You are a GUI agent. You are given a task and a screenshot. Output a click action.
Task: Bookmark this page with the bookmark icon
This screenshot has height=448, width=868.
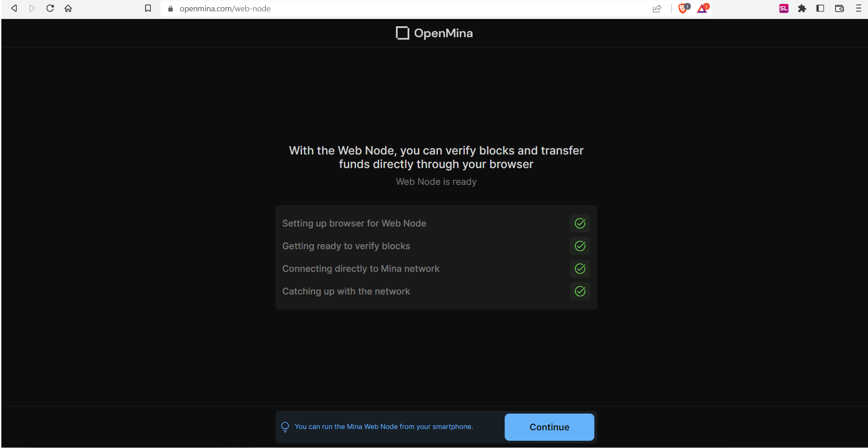pos(148,8)
